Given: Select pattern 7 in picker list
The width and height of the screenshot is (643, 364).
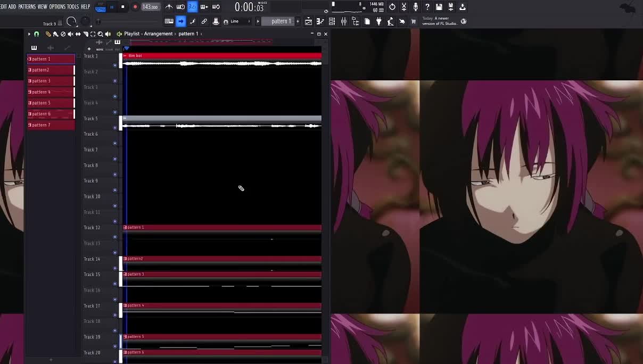Looking at the screenshot, I should 51,125.
